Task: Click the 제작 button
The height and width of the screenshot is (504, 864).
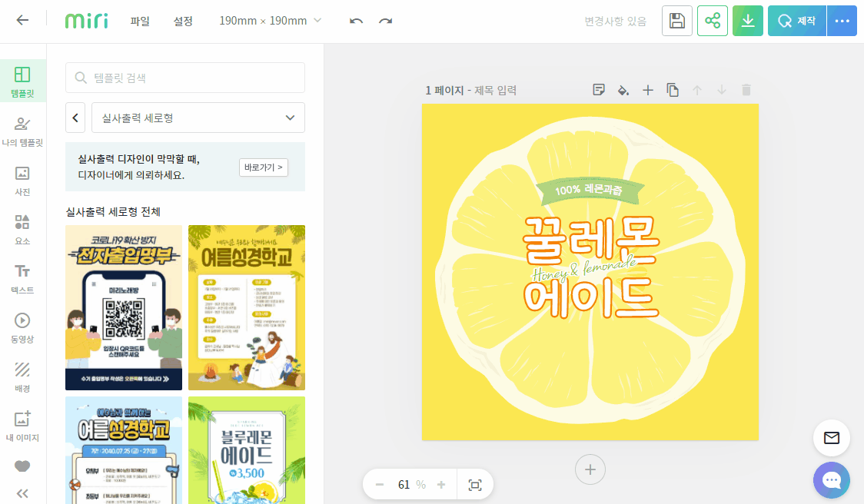Action: [797, 21]
